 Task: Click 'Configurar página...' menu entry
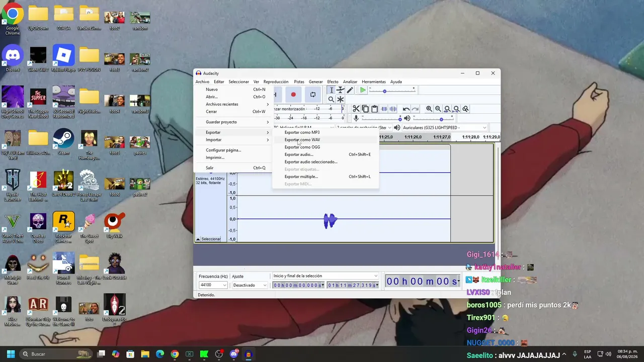[233, 150]
